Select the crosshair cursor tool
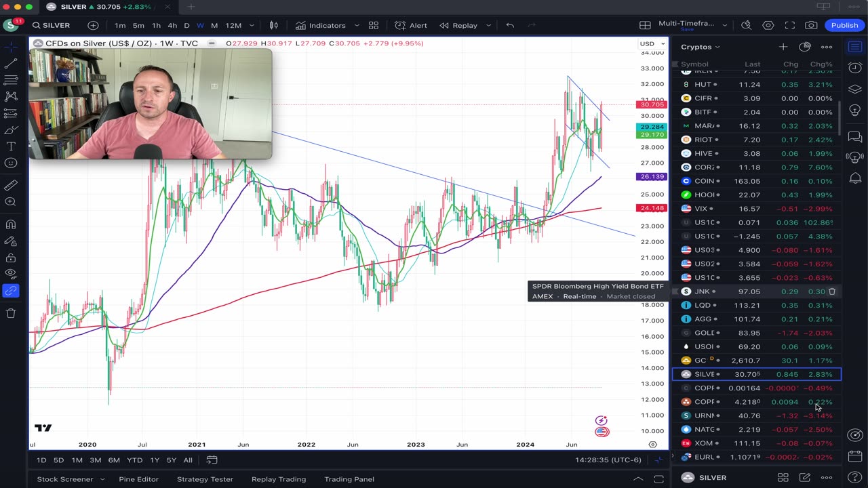 point(11,47)
